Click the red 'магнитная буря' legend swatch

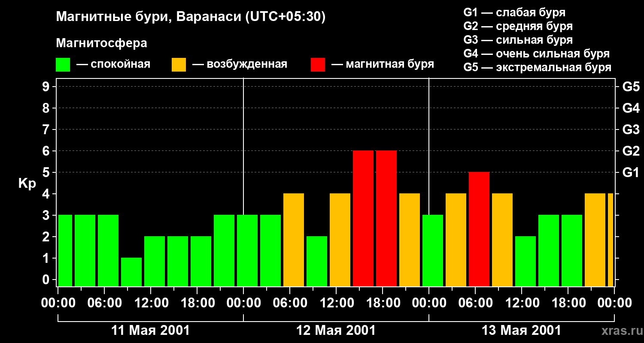(318, 65)
